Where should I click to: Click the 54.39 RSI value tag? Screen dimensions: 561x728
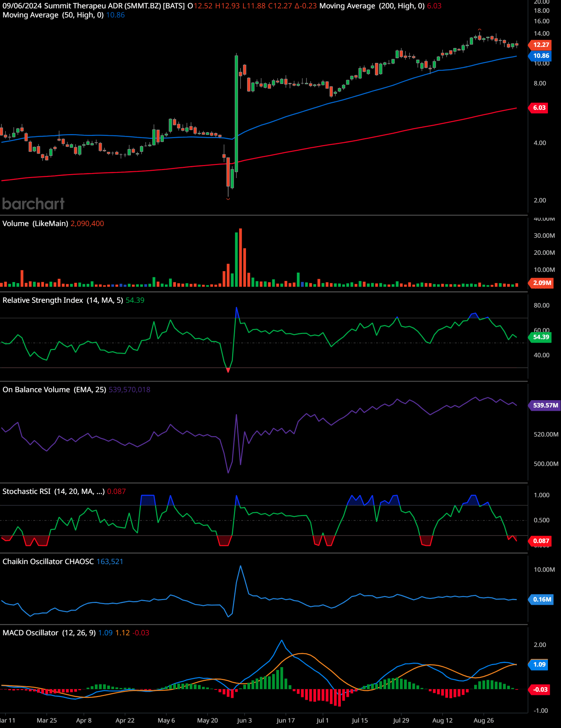click(541, 337)
